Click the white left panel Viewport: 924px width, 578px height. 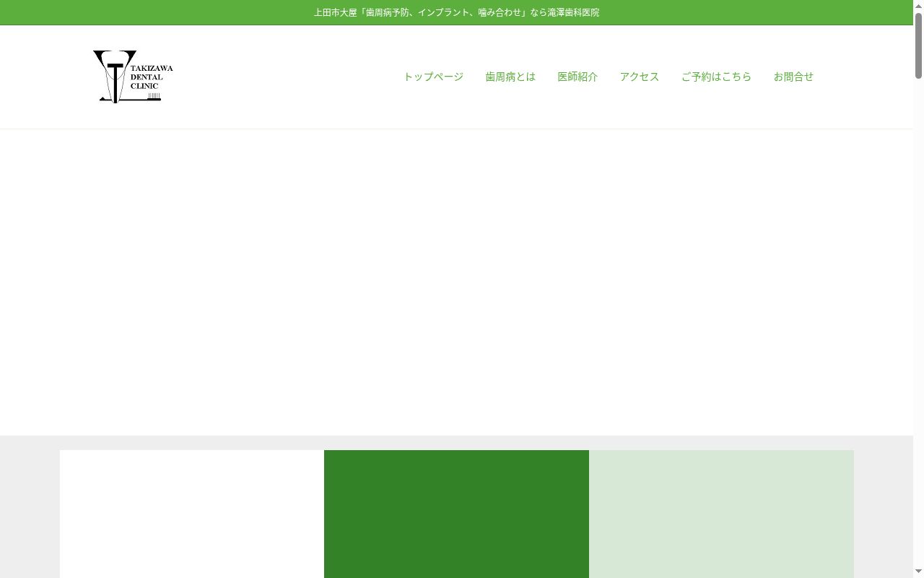click(192, 514)
